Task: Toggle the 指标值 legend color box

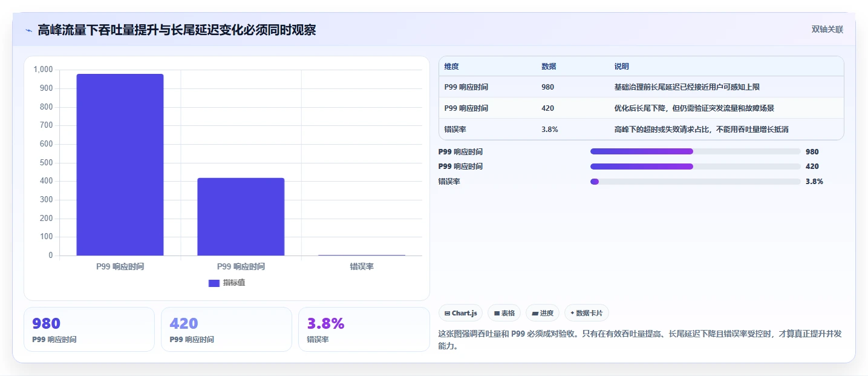Action: click(214, 283)
